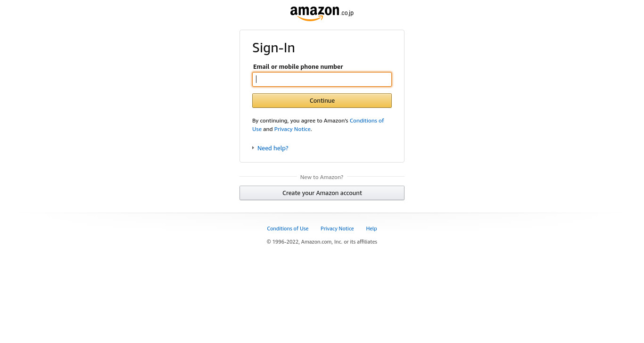This screenshot has height=343, width=644.
Task: Click the amazon.co.jp logo at top
Action: (322, 13)
